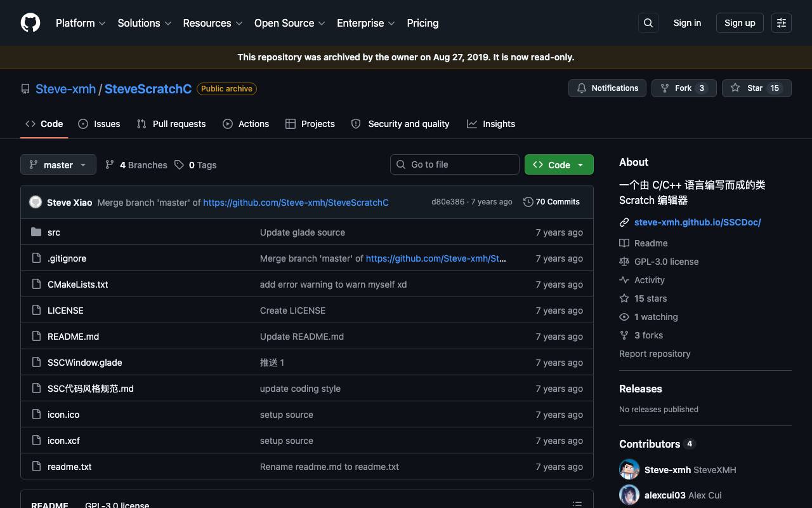View the 4 Branches link
The height and width of the screenshot is (508, 812).
(x=136, y=164)
